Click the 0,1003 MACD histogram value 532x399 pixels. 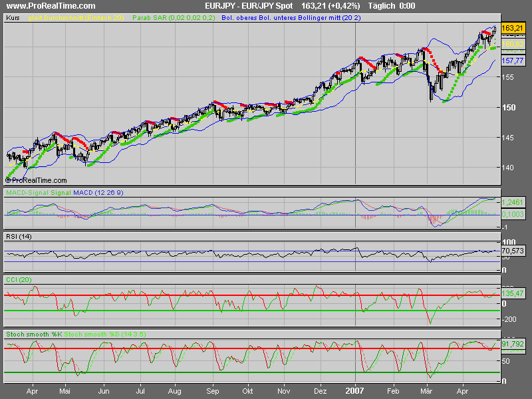click(x=512, y=214)
